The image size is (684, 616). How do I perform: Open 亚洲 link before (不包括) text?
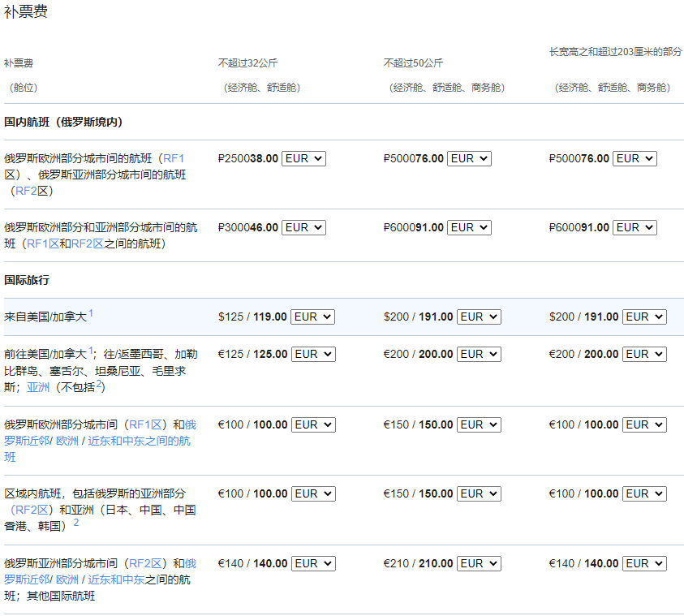pos(38,387)
